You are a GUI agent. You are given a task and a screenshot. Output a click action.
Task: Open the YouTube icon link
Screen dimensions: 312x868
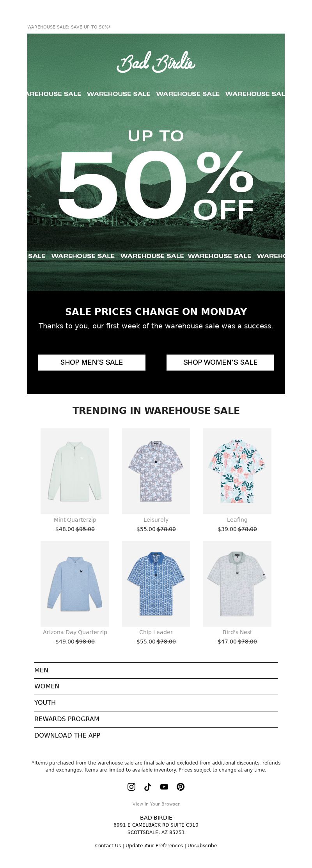[164, 787]
